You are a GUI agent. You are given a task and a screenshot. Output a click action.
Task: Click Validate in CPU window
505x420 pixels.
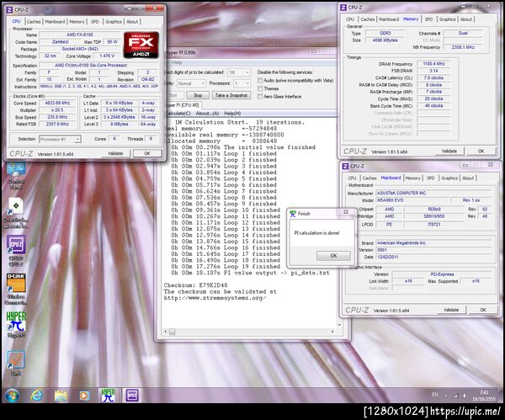pyautogui.click(x=115, y=153)
